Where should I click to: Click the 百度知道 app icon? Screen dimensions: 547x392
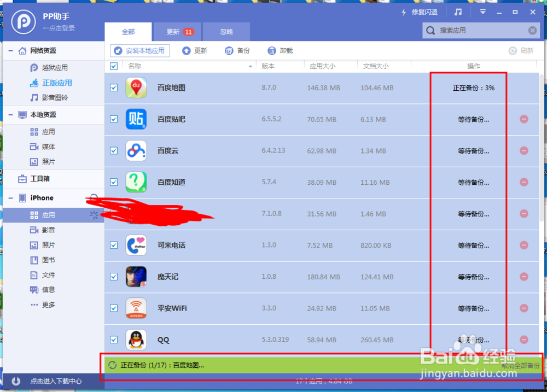136,182
